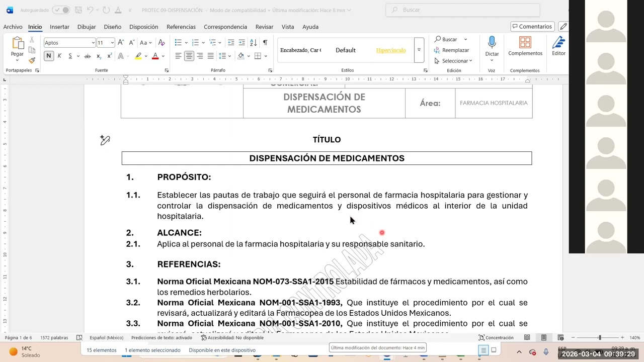Image resolution: width=644 pixels, height=362 pixels.
Task: Open the borders dropdown arrow
Action: click(x=266, y=56)
